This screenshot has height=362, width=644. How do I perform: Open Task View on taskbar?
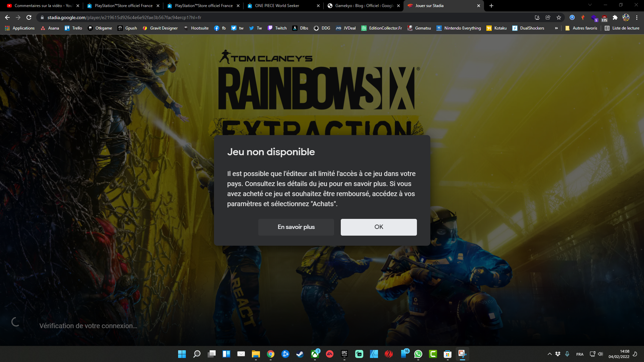[212, 354]
